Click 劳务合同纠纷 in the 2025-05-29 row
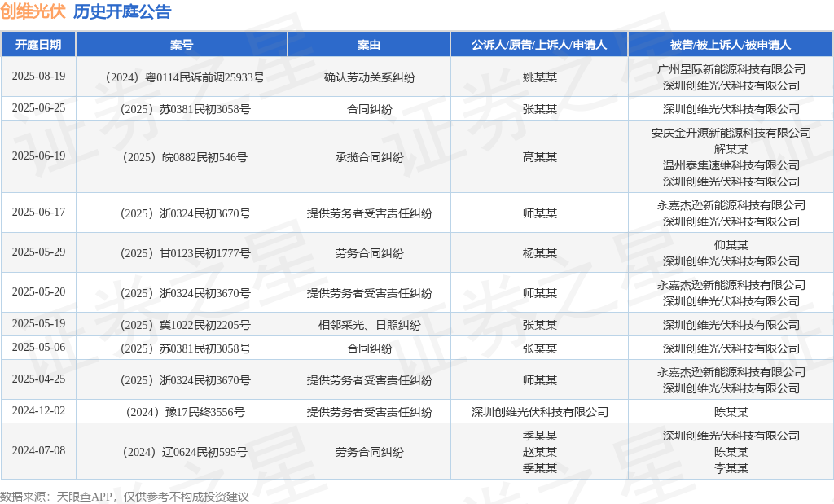The width and height of the screenshot is (834, 504). 369,253
